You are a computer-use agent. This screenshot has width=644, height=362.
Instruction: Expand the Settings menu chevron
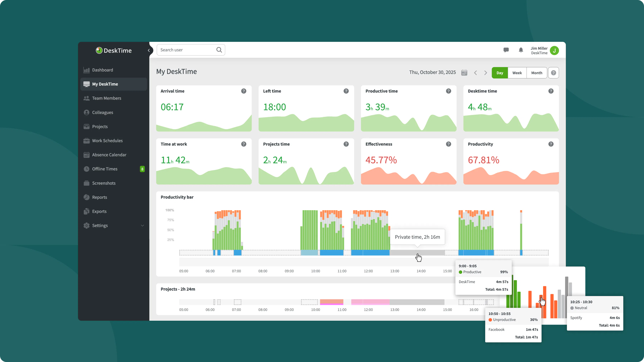point(143,225)
